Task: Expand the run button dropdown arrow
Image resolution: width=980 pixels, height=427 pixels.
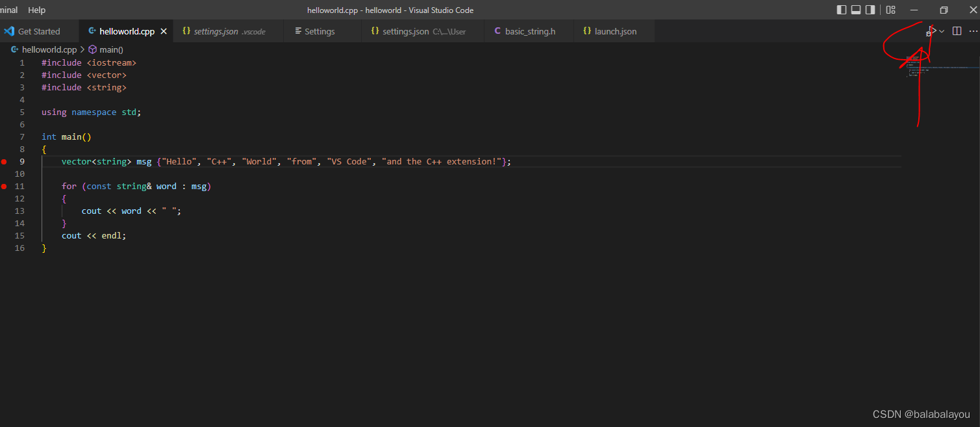Action: coord(942,31)
